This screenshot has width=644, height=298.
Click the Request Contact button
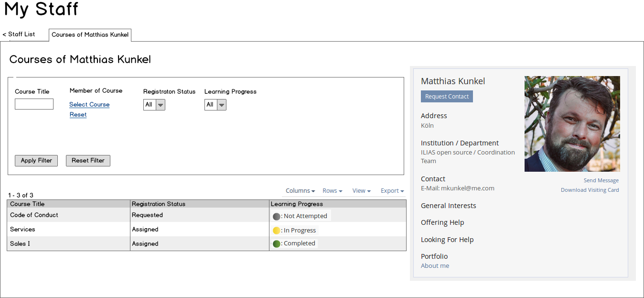(447, 97)
